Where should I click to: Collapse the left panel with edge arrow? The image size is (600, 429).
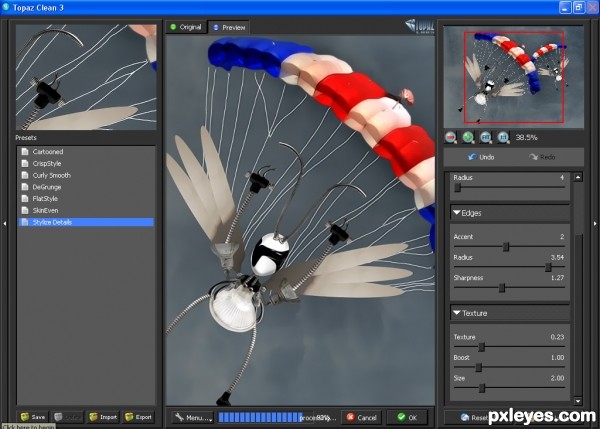[x=5, y=223]
